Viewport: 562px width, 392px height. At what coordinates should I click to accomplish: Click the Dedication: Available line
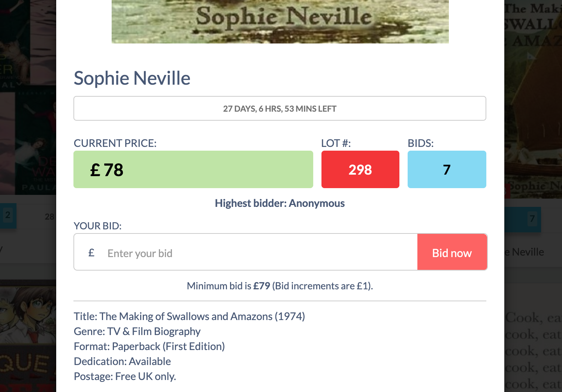click(122, 361)
